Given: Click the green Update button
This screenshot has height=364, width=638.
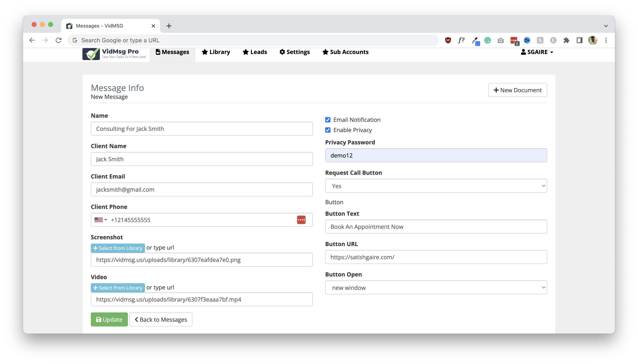Looking at the screenshot, I should pyautogui.click(x=109, y=319).
